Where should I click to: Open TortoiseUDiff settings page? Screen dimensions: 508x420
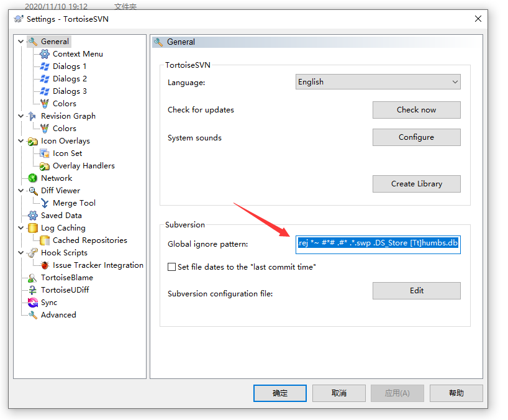pyautogui.click(x=65, y=290)
